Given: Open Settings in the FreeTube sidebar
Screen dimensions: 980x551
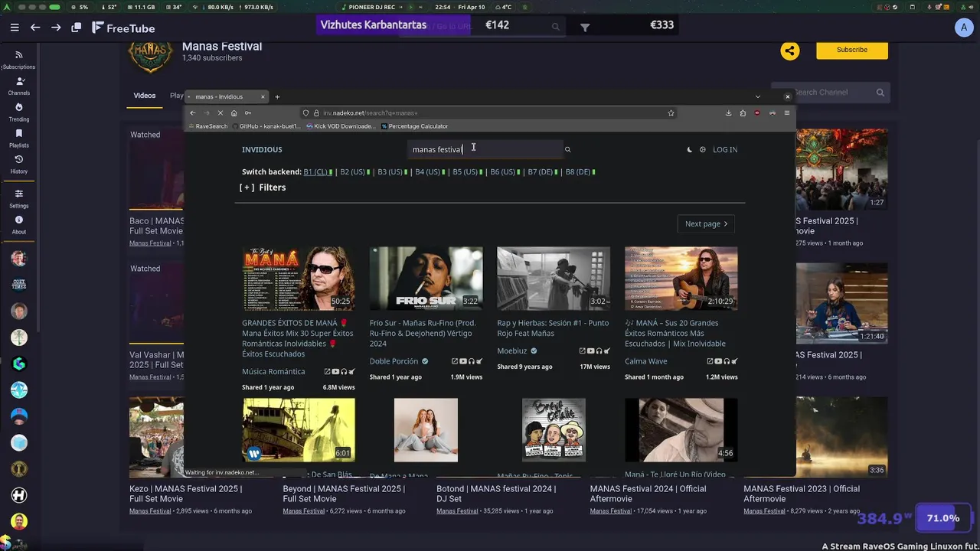Looking at the screenshot, I should pyautogui.click(x=19, y=198).
